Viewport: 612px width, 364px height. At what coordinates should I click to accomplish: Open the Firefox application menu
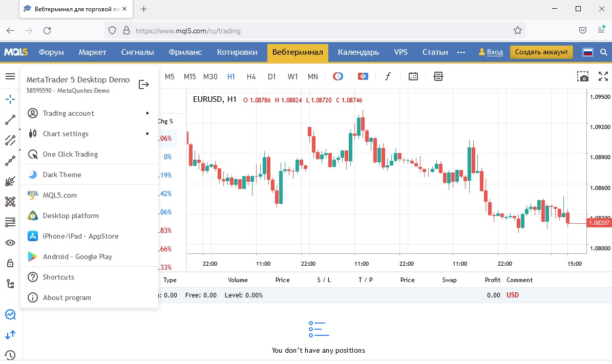pos(601,30)
